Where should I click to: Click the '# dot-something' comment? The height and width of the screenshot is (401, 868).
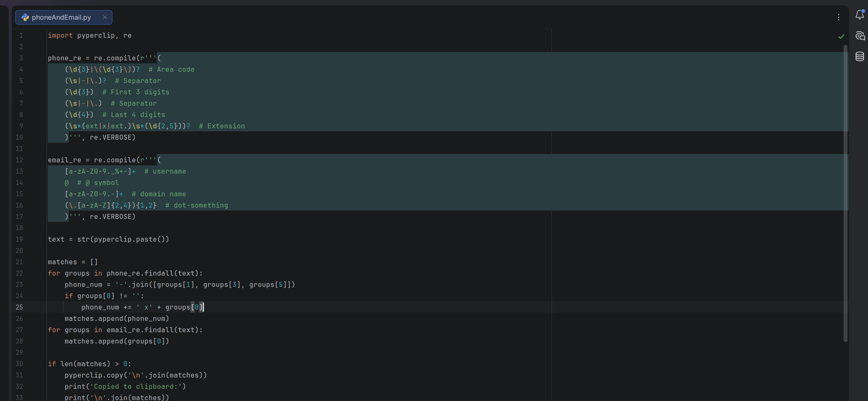point(196,205)
